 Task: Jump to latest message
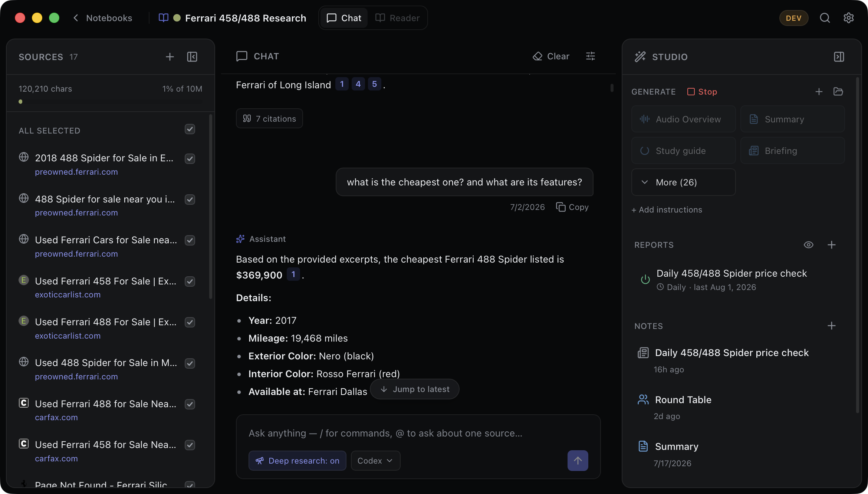(x=415, y=389)
